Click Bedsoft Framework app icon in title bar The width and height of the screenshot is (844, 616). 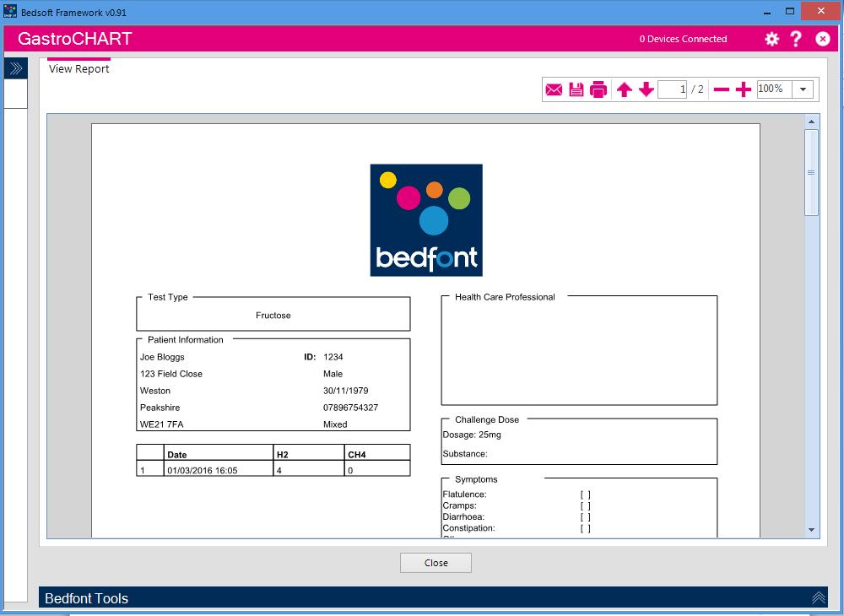coord(10,11)
